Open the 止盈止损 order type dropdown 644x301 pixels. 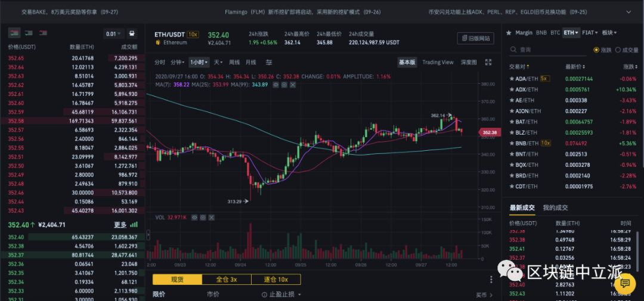click(281, 294)
